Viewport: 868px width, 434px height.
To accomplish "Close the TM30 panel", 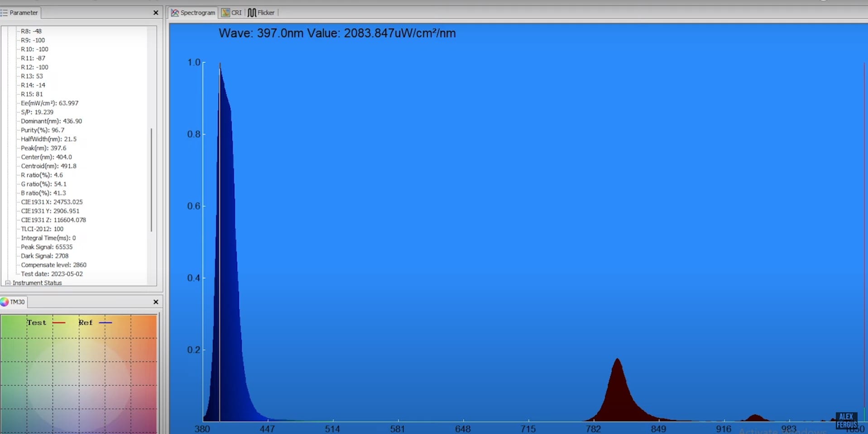I will (x=156, y=302).
